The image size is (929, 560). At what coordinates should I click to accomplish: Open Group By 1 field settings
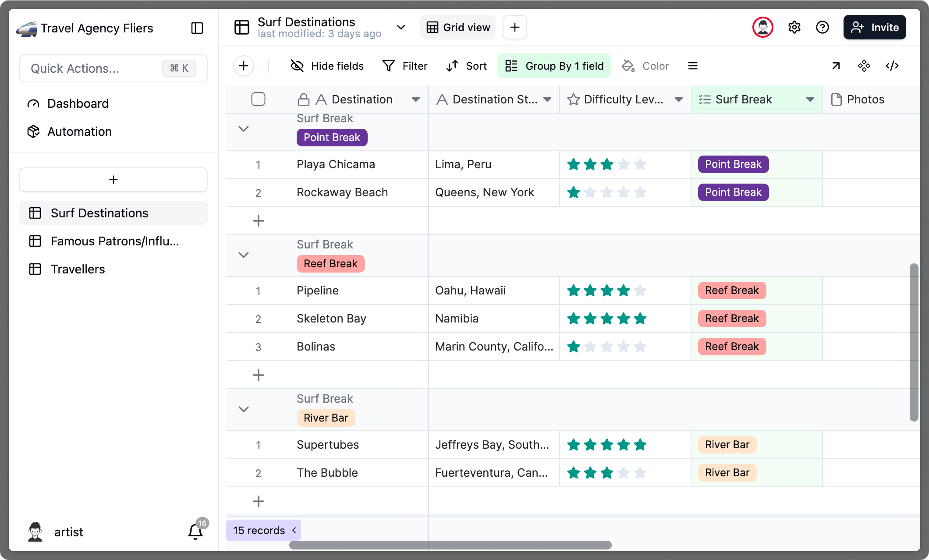554,66
